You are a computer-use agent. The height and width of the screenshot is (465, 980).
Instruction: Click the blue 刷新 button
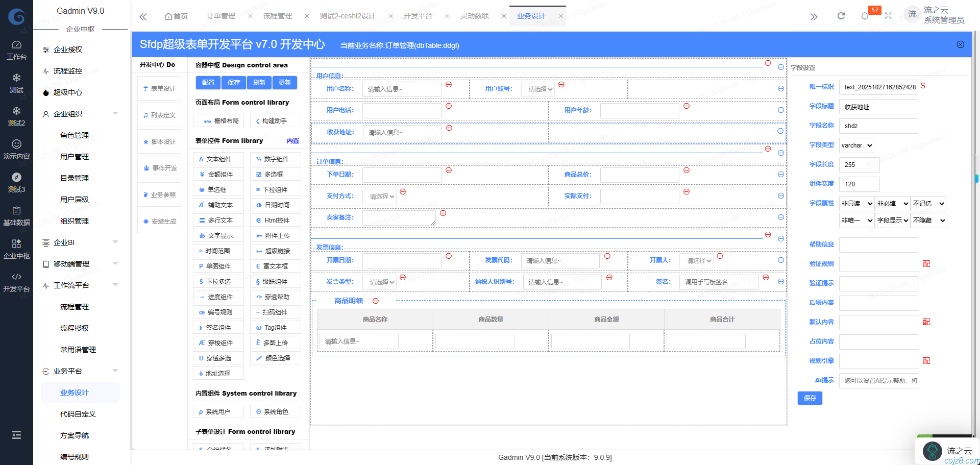click(x=259, y=83)
